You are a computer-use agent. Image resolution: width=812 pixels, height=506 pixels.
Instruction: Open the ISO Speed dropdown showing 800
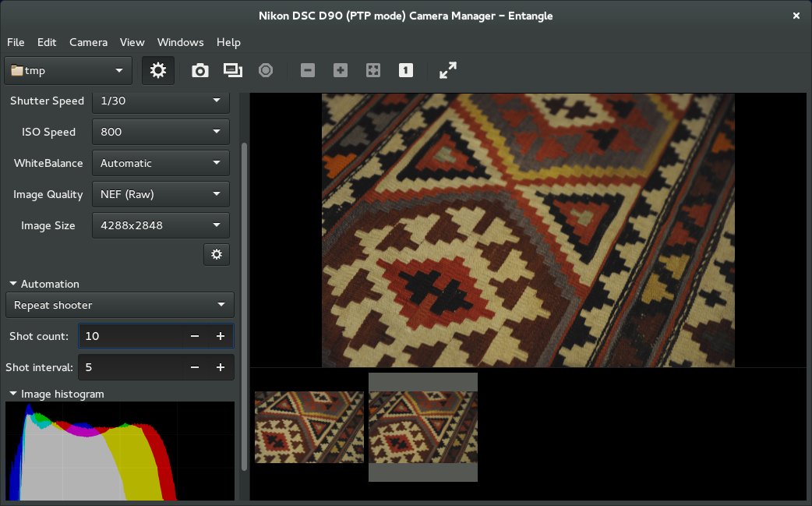161,132
